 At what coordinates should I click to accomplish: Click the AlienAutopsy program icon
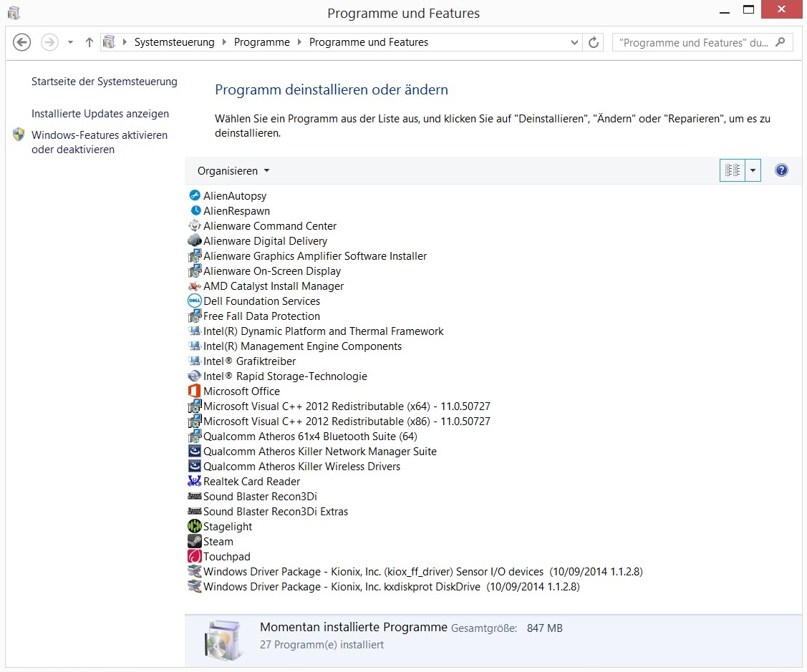click(195, 195)
